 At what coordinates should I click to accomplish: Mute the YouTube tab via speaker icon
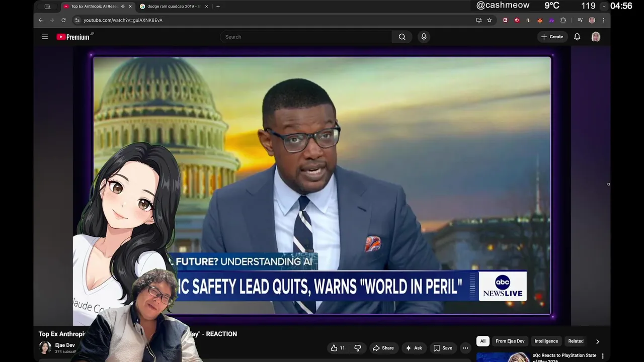[123, 7]
